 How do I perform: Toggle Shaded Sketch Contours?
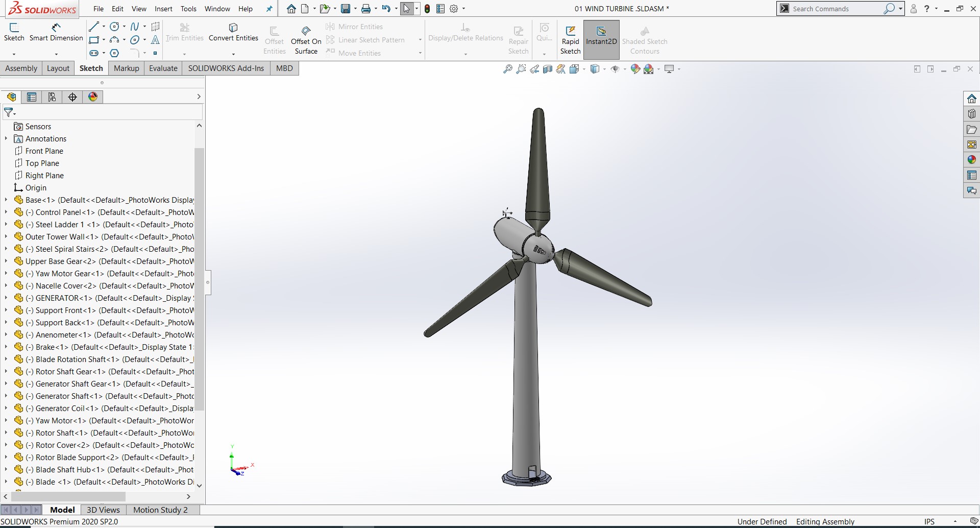645,40
